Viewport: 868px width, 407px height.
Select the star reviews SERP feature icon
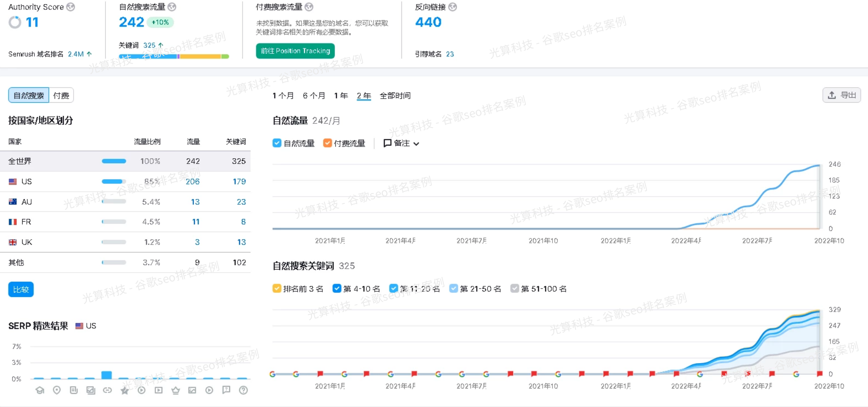pos(125,390)
